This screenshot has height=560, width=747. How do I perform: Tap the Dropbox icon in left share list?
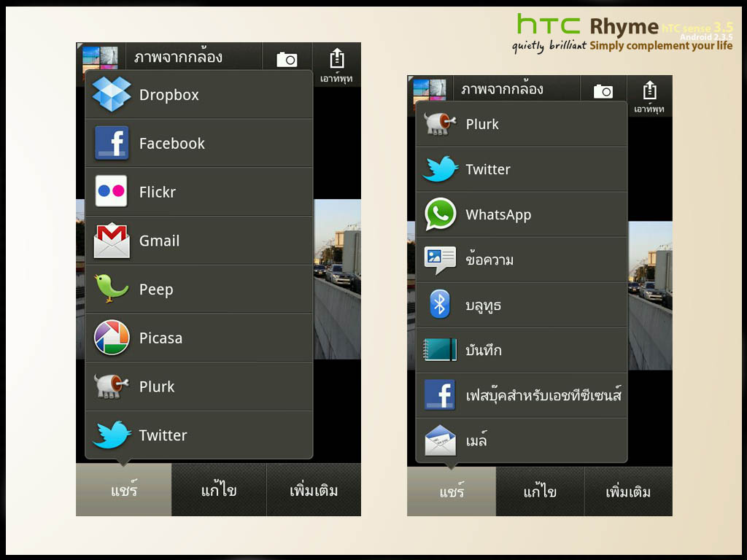[x=112, y=94]
